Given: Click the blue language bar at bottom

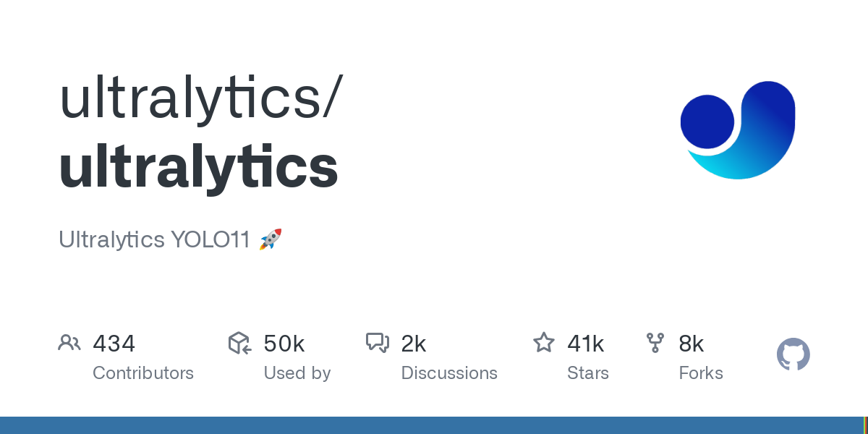Looking at the screenshot, I should click(x=431, y=425).
